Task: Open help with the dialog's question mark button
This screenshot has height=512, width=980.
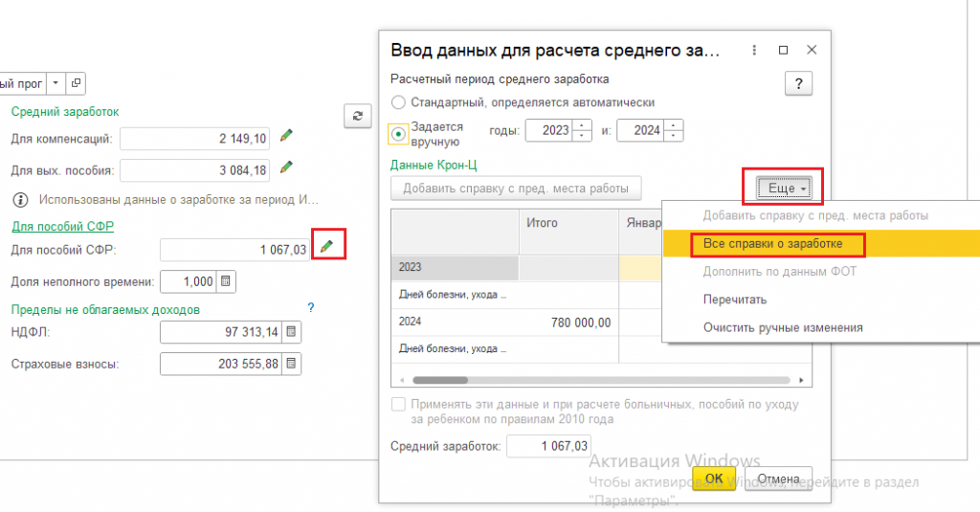Action: coord(797,83)
